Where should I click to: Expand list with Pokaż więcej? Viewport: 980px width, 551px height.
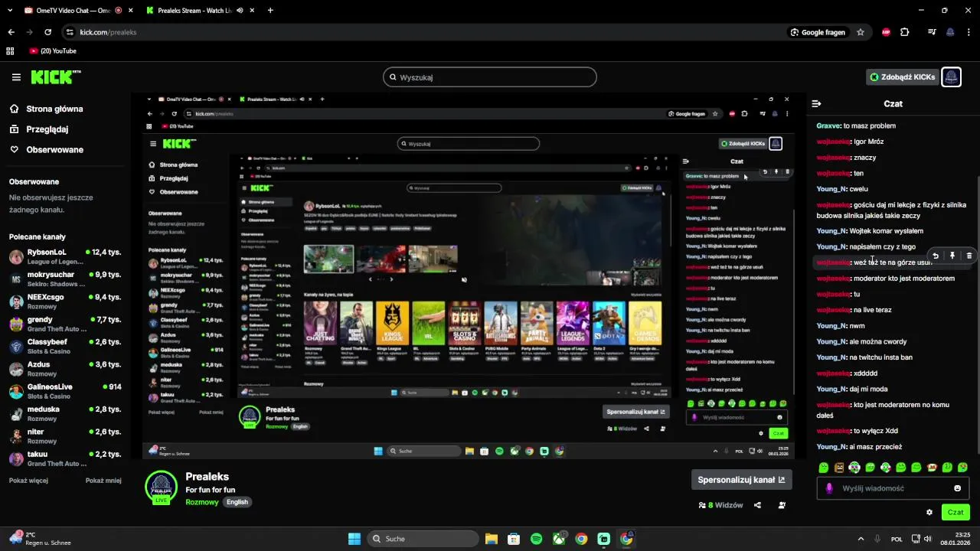[28, 481]
